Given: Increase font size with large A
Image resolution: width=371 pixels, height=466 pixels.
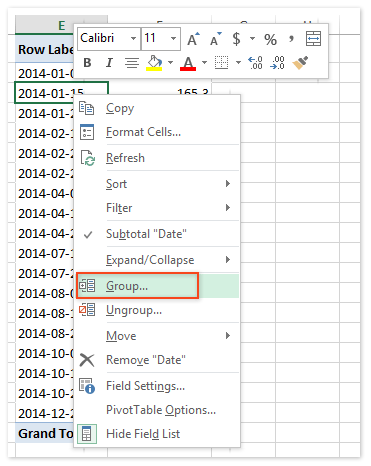Looking at the screenshot, I should click(193, 39).
